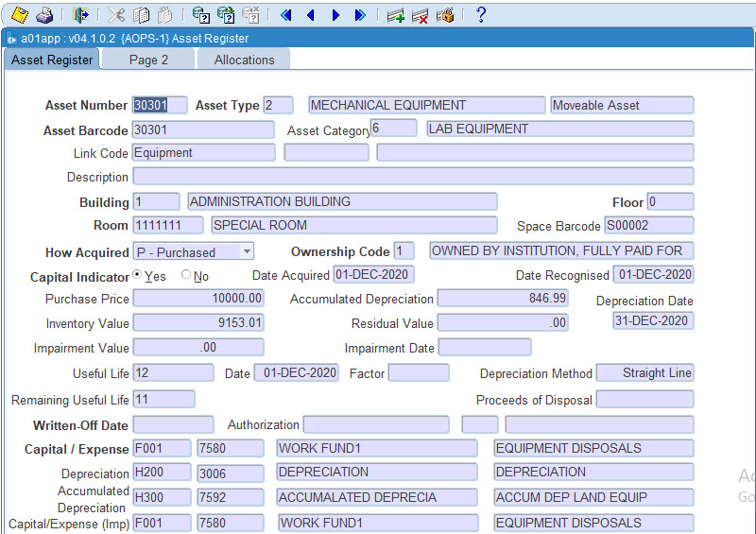Select No for Capital Indicator
The width and height of the screenshot is (756, 534).
(x=186, y=275)
